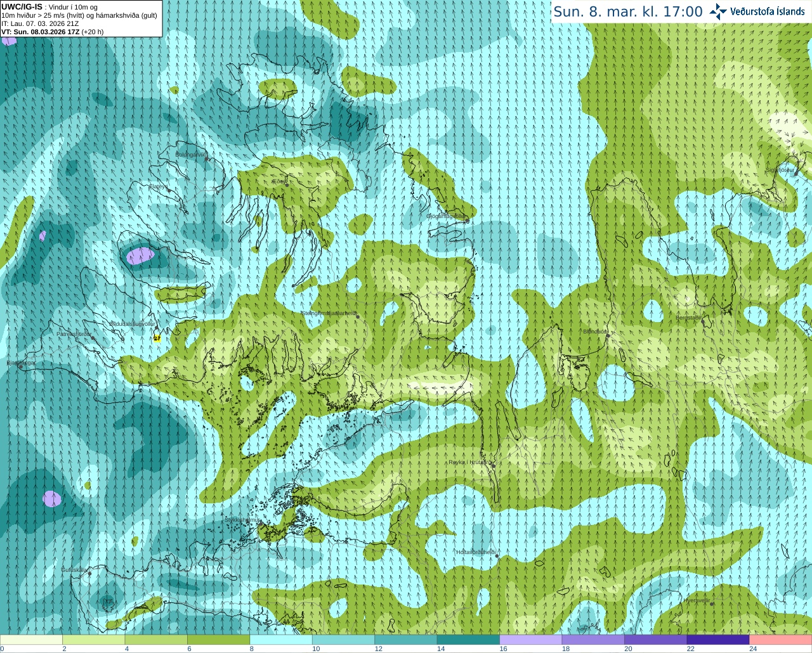Click the pink above-24 m/s legend swatch
This screenshot has height=653, width=812.
pyautogui.click(x=780, y=640)
